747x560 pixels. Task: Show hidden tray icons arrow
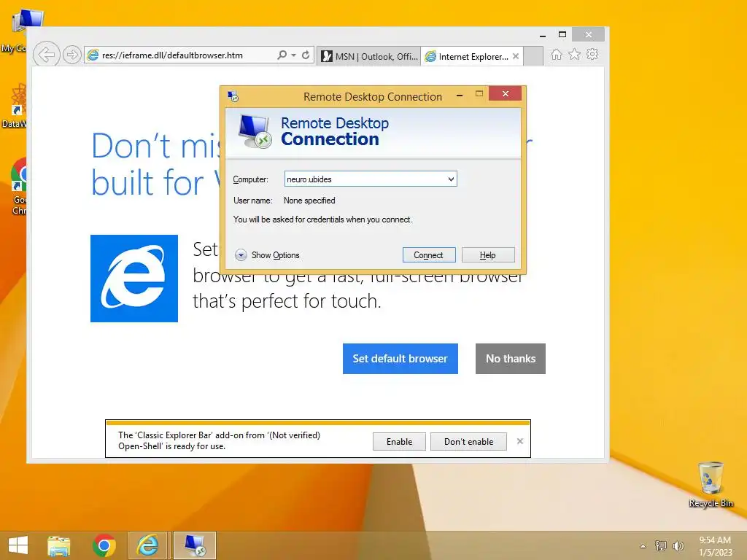[643, 546]
